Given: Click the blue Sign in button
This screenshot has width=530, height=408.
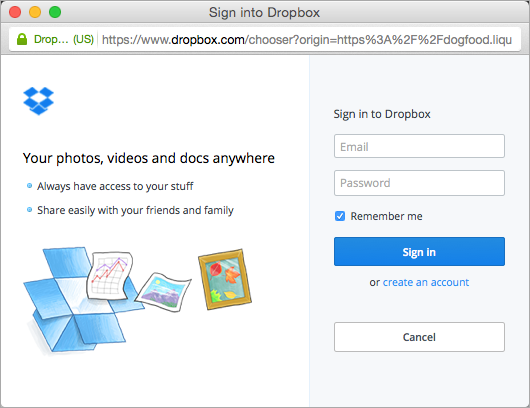Looking at the screenshot, I should tap(419, 251).
